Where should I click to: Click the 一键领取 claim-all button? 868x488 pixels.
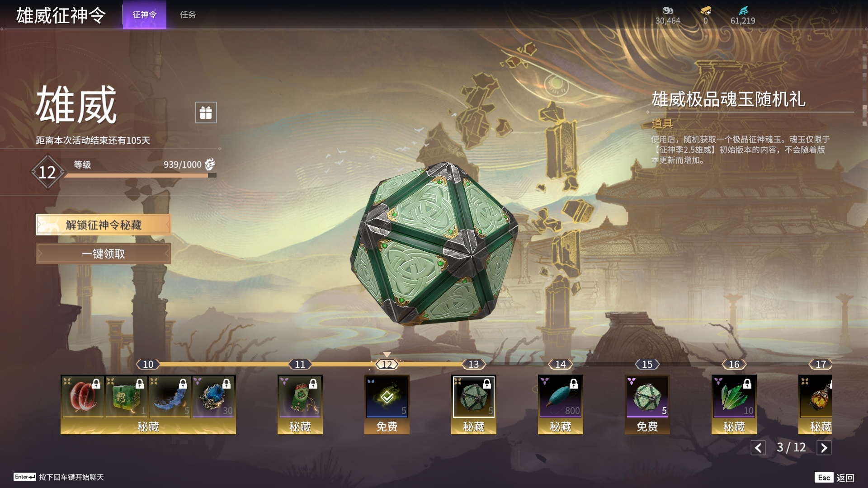(104, 253)
